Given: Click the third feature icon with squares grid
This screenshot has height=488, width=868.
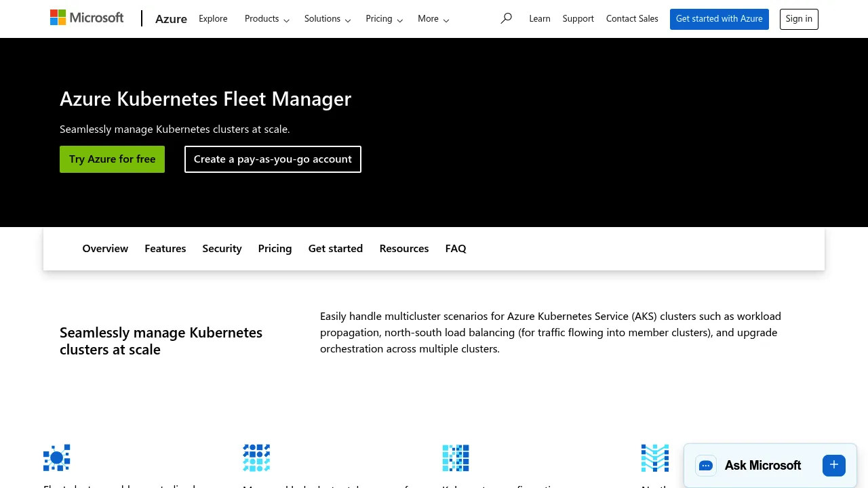Looking at the screenshot, I should (x=456, y=458).
